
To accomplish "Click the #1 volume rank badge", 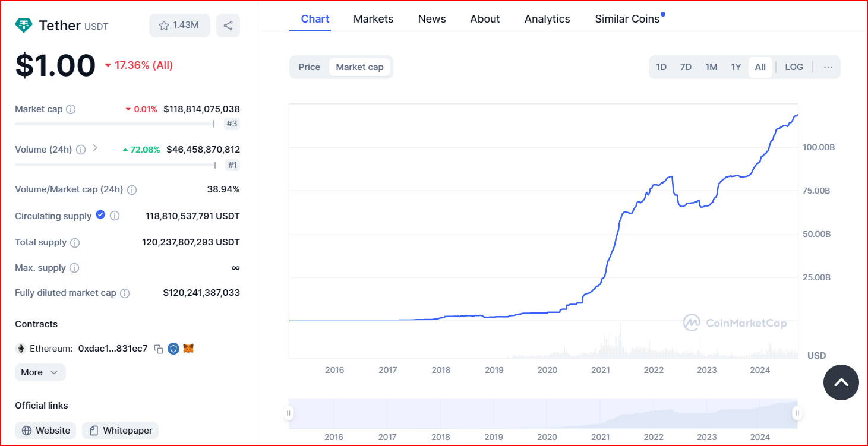I will (232, 165).
